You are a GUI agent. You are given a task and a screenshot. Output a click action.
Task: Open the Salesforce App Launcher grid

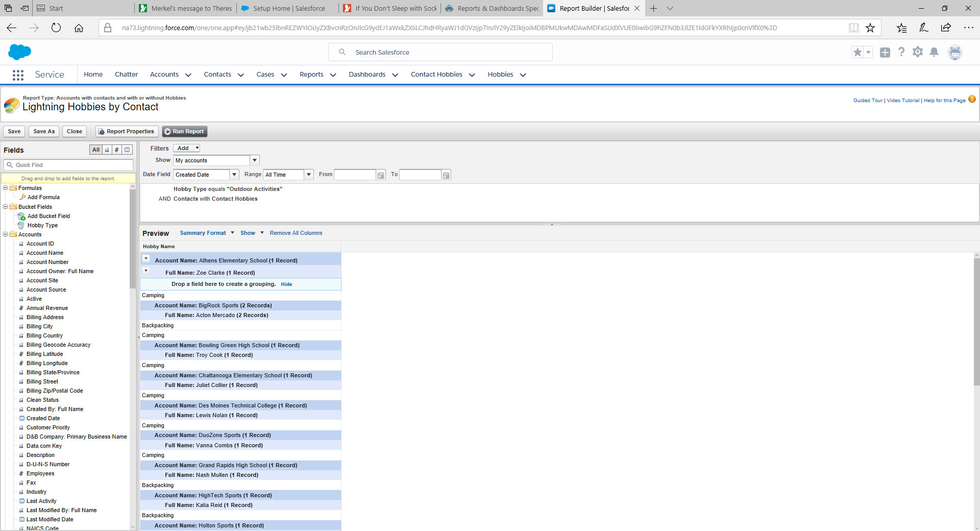tap(18, 75)
